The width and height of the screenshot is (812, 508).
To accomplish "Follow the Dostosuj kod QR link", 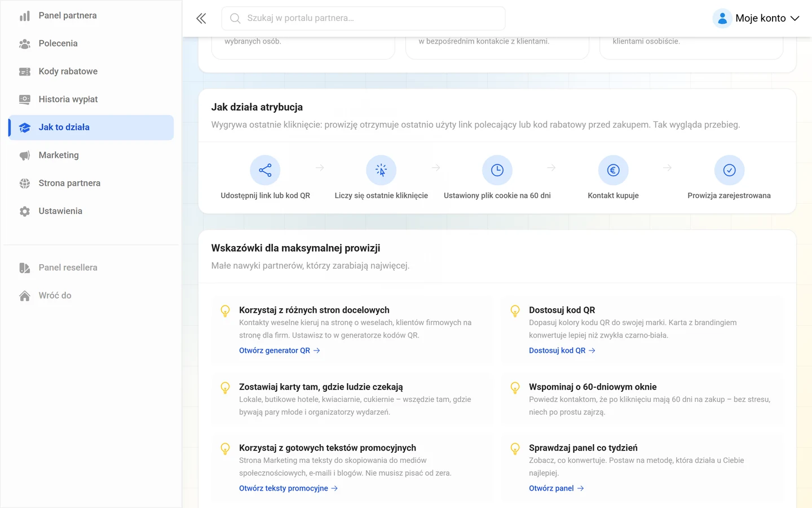I will 562,351.
